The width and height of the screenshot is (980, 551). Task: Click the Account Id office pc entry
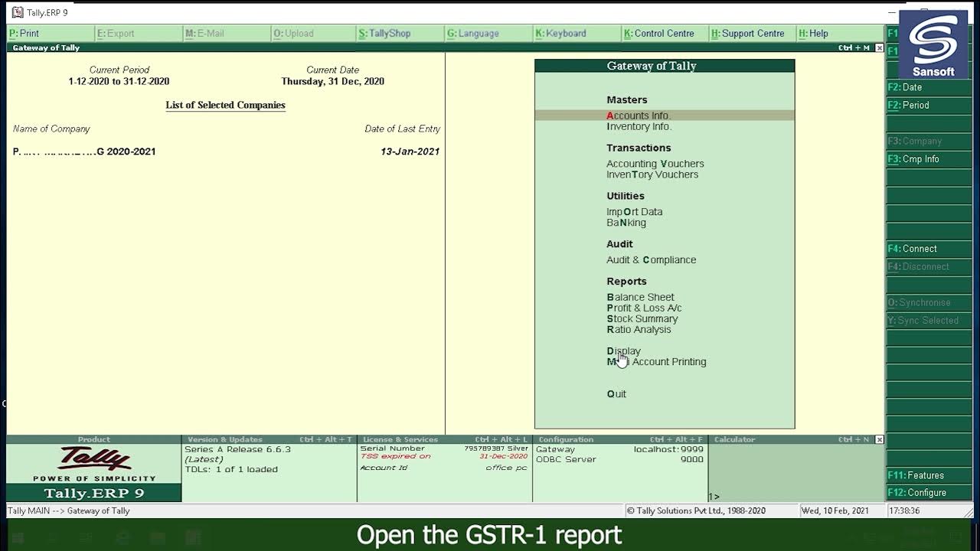coord(444,468)
